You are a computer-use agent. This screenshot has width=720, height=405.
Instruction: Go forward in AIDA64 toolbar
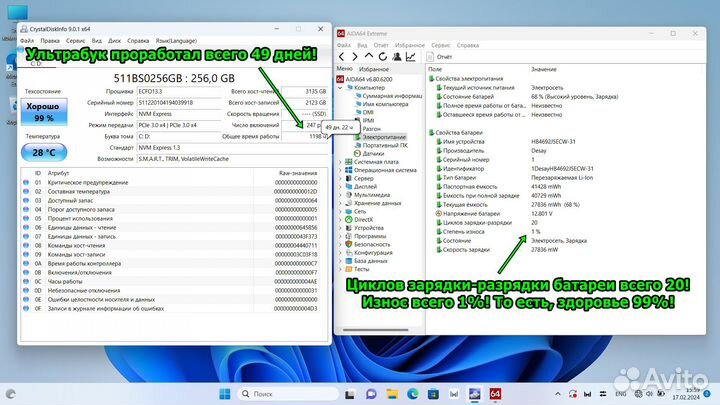tap(354, 56)
